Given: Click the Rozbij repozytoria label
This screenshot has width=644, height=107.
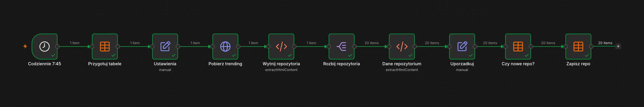Looking at the screenshot, I should point(341,64).
